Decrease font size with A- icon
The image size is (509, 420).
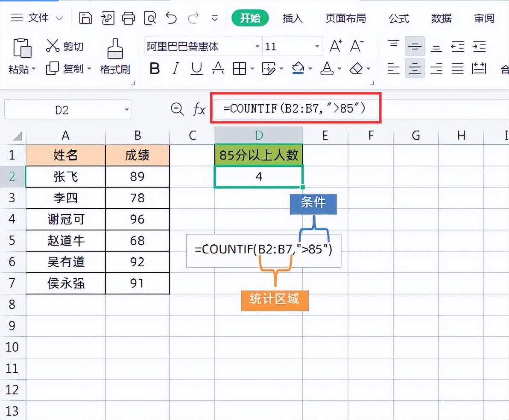pos(357,46)
